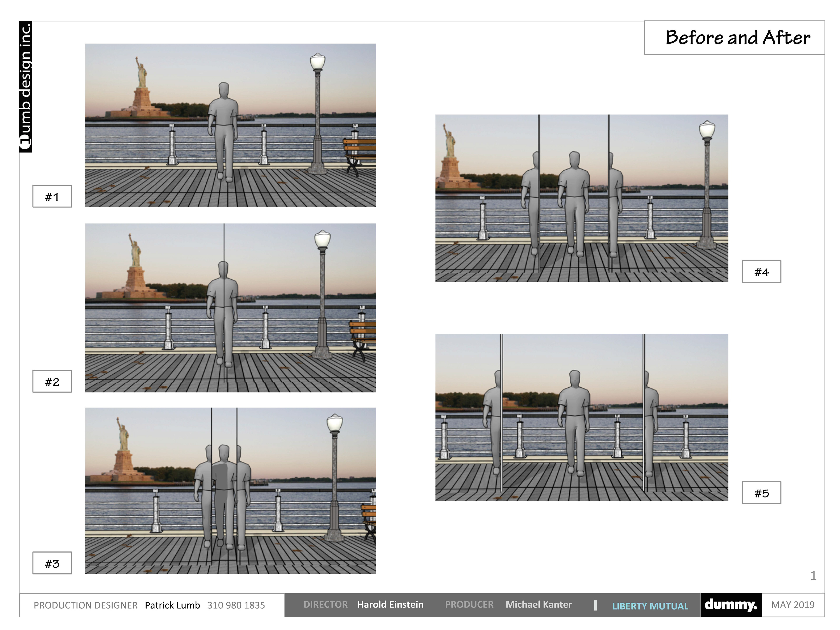Viewport: 840px width, 630px height.
Task: Click the #3 frame label box
Action: pyautogui.click(x=52, y=563)
